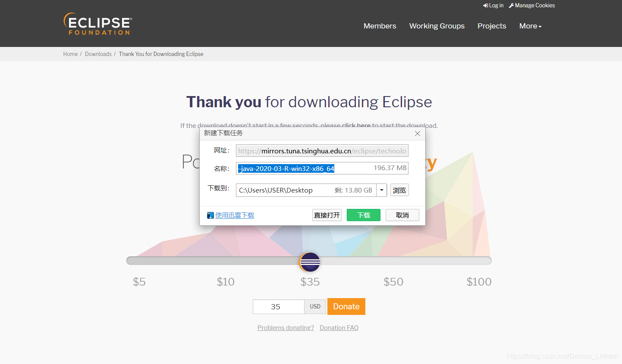Click the Xunlei download icon

tap(210, 215)
